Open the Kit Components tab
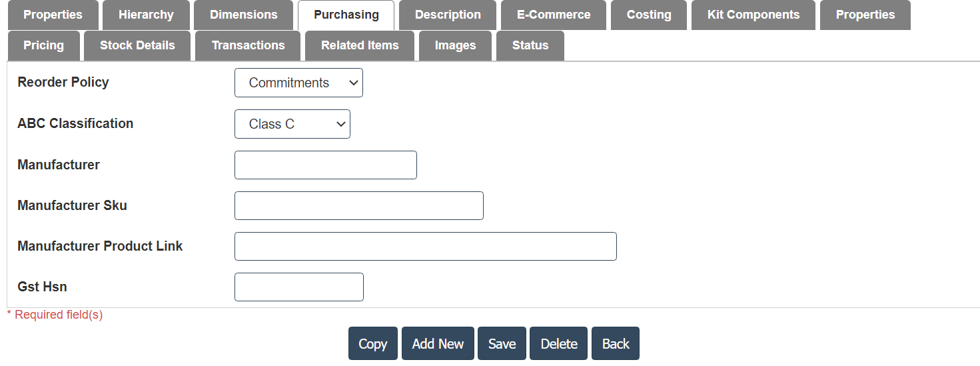Image resolution: width=980 pixels, height=366 pixels. (753, 15)
